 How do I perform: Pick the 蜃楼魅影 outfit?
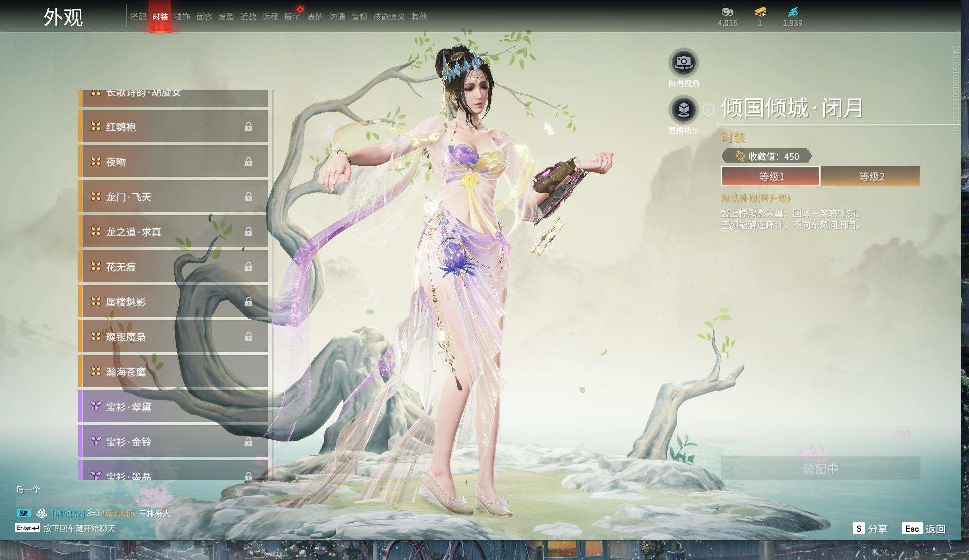tap(173, 302)
